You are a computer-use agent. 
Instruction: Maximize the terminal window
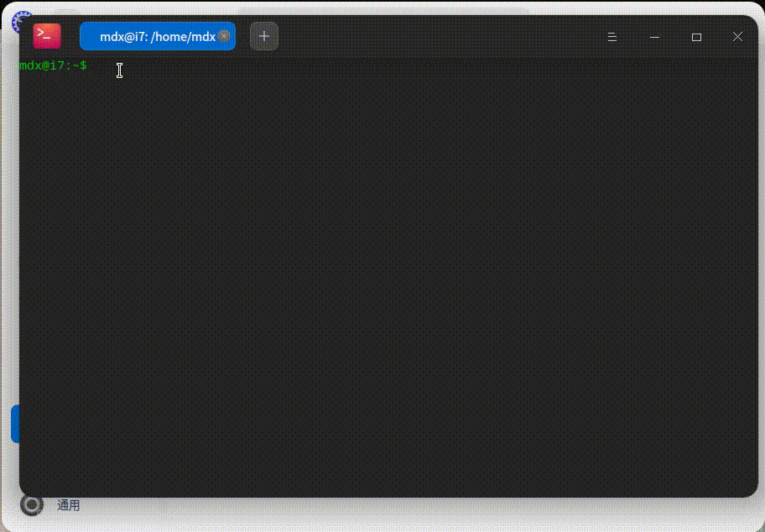[697, 37]
